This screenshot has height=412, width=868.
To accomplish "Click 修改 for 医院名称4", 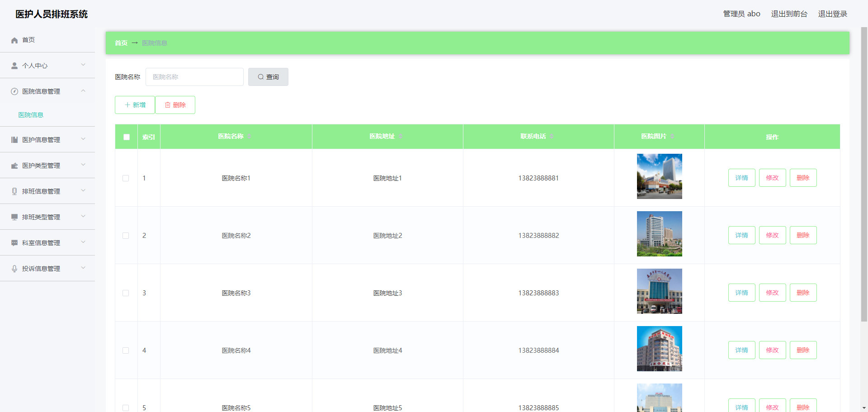I will pos(772,350).
